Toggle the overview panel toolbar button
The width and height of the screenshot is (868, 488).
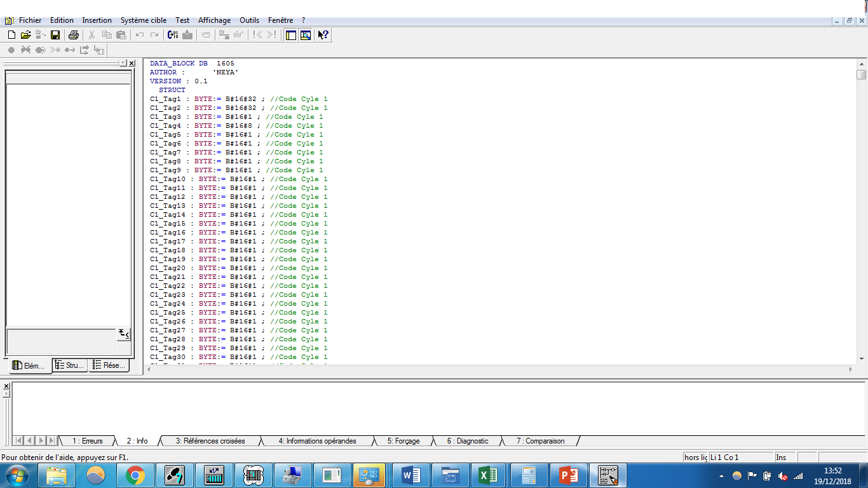[291, 35]
